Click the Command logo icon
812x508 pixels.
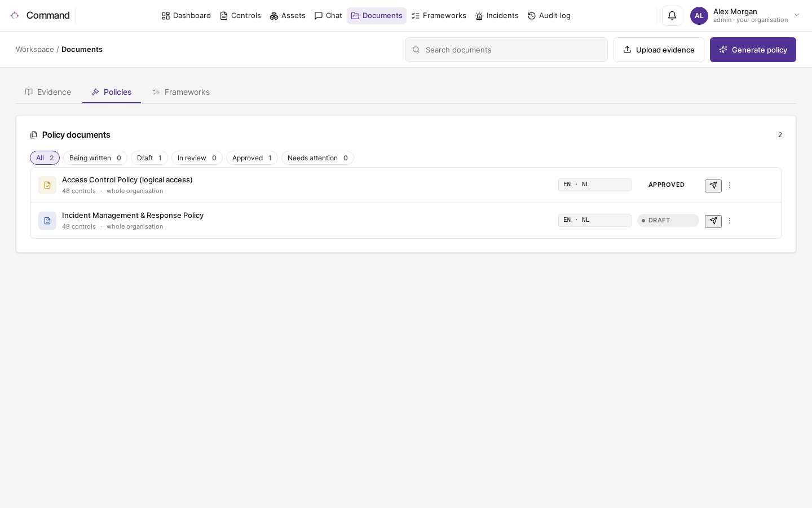(15, 15)
